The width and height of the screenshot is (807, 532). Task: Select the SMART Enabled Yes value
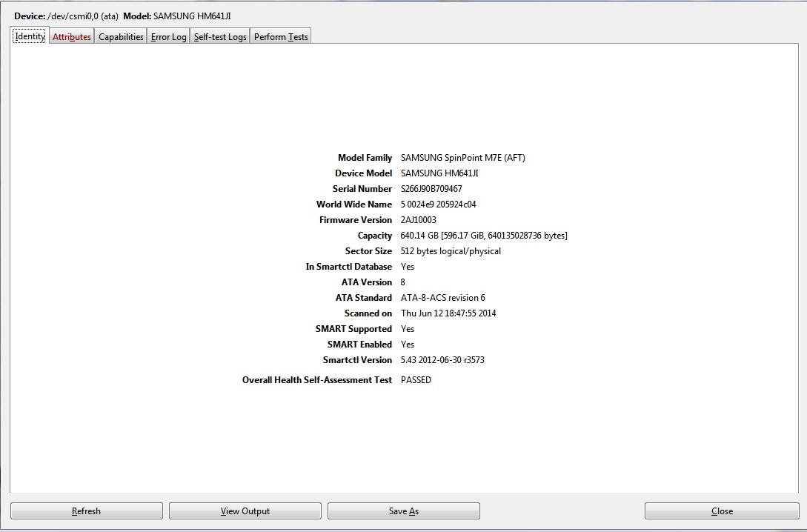407,345
